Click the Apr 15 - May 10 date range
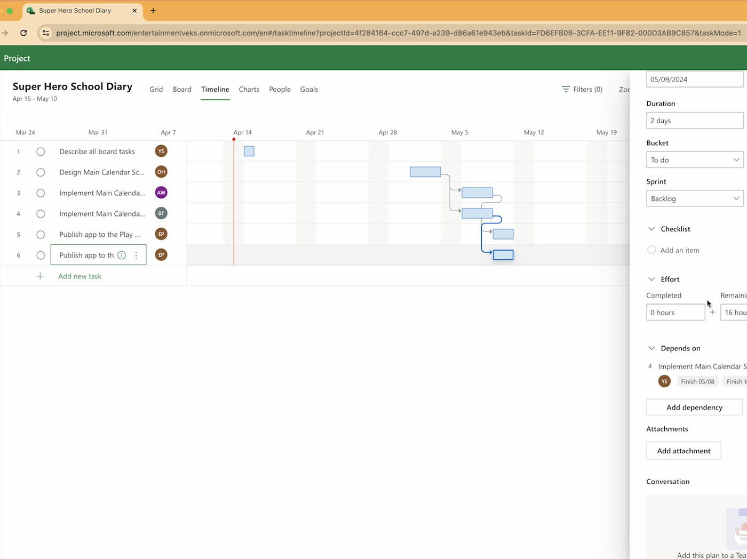747x560 pixels. [35, 99]
